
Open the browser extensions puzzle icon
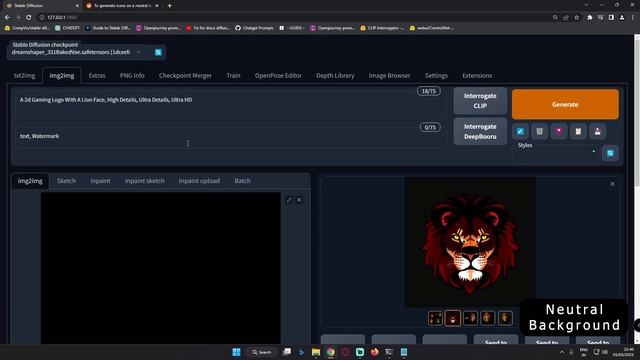pos(589,18)
